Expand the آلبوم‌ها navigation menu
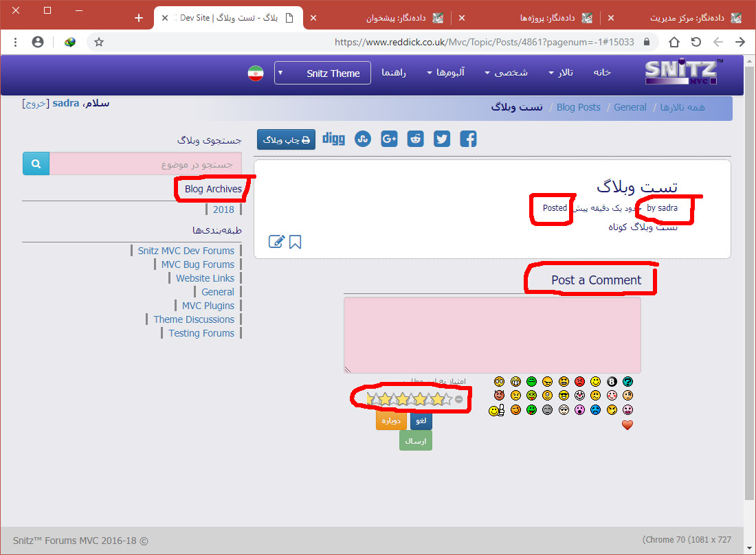This screenshot has height=555, width=756. 445,73
